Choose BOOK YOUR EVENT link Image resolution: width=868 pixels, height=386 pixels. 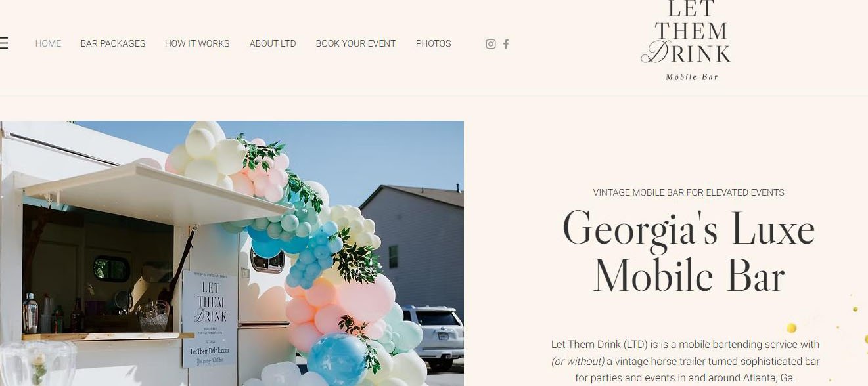355,43
